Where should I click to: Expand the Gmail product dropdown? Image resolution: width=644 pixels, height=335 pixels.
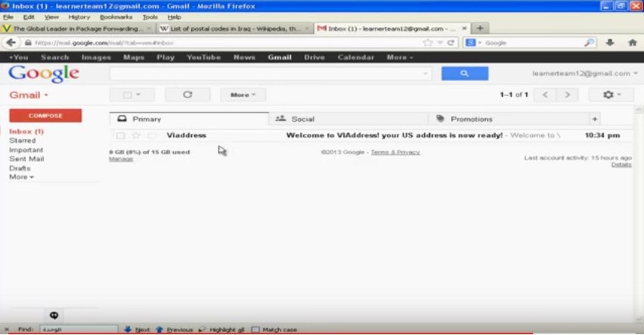(x=29, y=95)
